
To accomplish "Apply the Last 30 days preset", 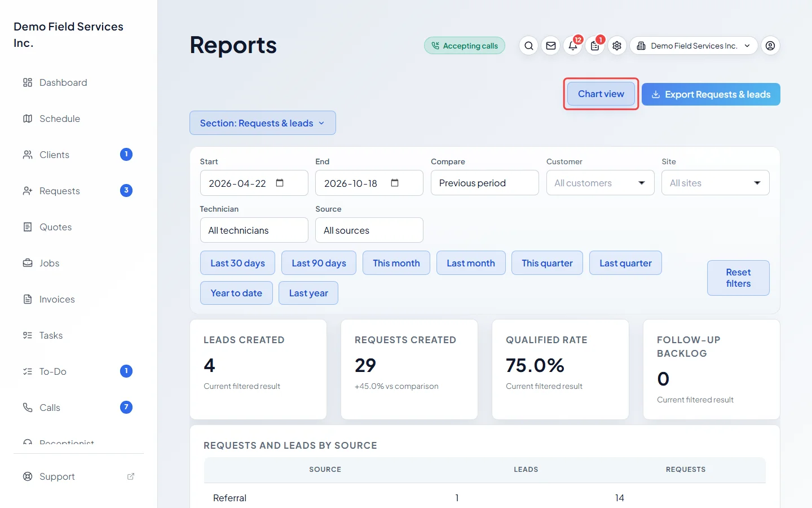I will [x=237, y=263].
